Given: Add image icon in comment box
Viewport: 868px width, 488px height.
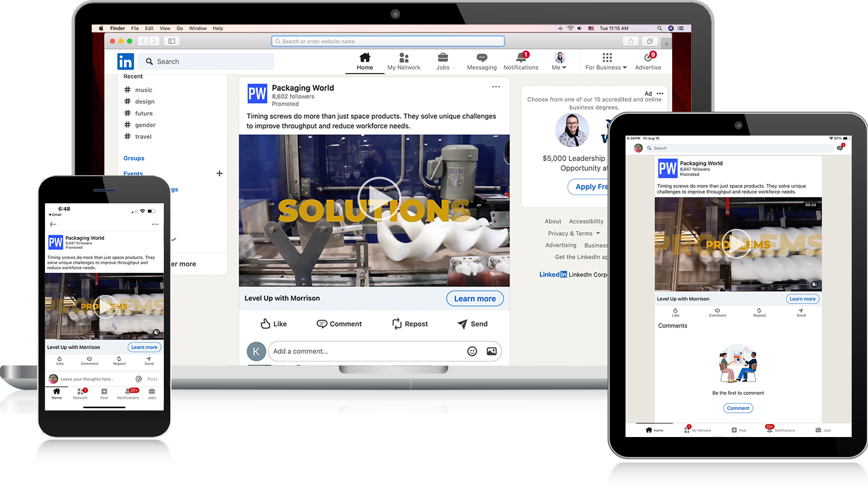Looking at the screenshot, I should click(492, 351).
